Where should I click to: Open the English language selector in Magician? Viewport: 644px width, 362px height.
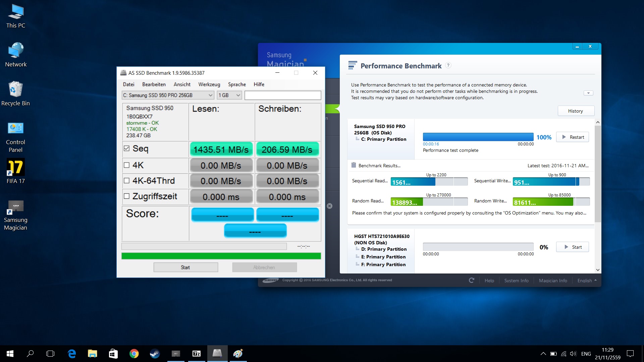click(587, 281)
